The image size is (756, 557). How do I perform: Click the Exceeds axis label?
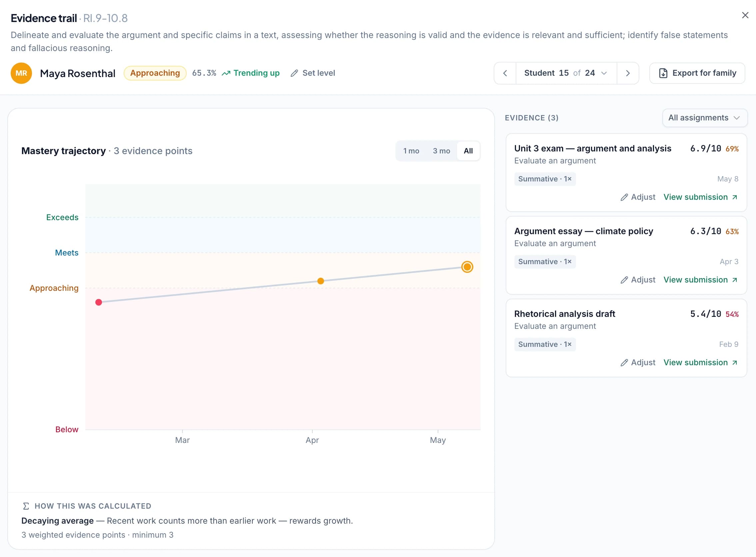click(62, 217)
